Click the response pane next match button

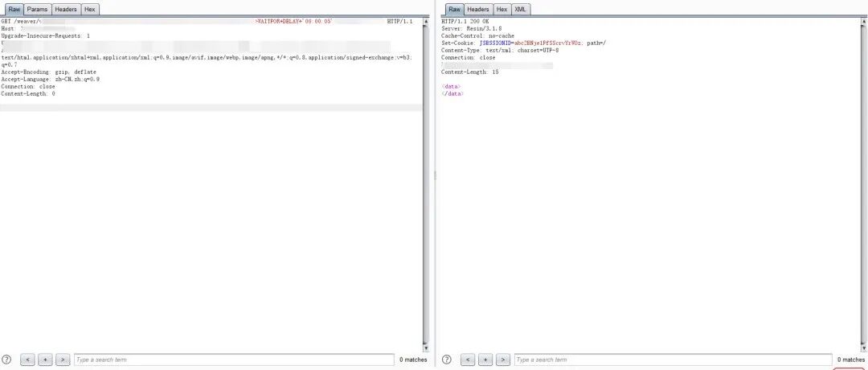click(x=503, y=360)
